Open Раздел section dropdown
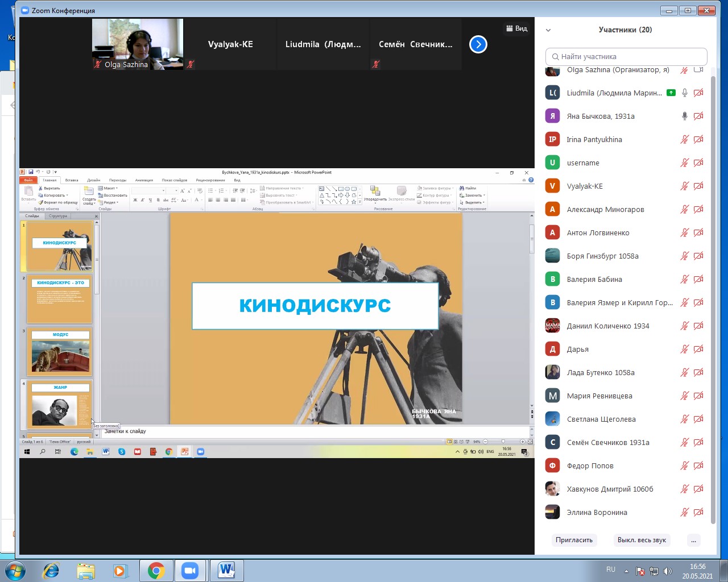728x582 pixels. 108,202
